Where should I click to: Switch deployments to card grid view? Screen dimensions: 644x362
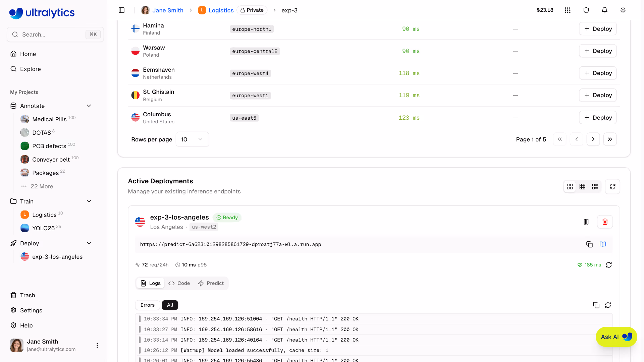570,186
